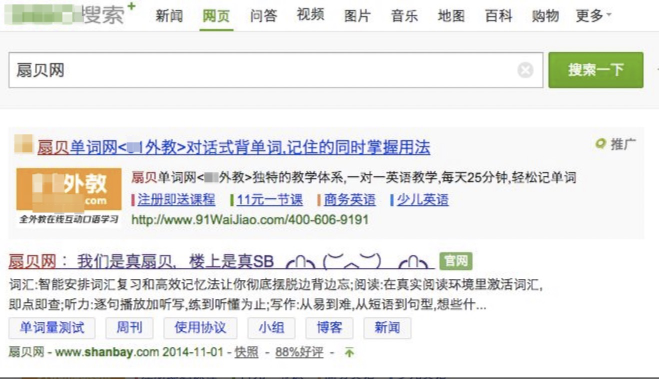Open the 商务英语 link
This screenshot has height=379, width=659.
click(350, 200)
